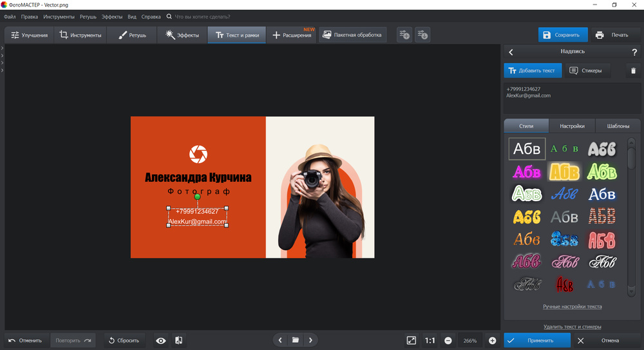Image resolution: width=644 pixels, height=350 pixels.
Task: Open the Ретушь menu in menu bar
Action: pyautogui.click(x=88, y=17)
